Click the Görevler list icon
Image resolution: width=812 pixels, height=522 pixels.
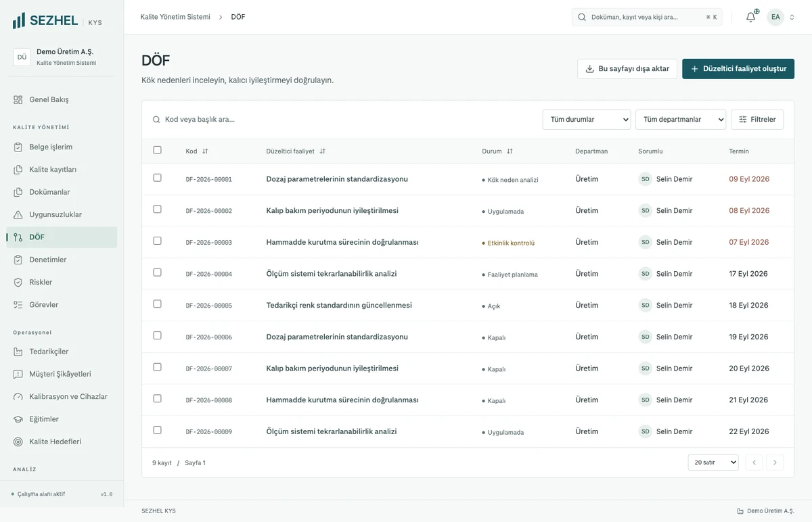[18, 305]
